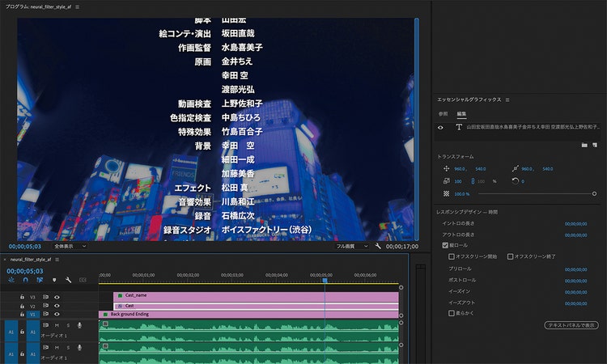Image resolution: width=607 pixels, height=364 pixels.
Task: Click the caption track options CC icon
Action: tap(83, 280)
